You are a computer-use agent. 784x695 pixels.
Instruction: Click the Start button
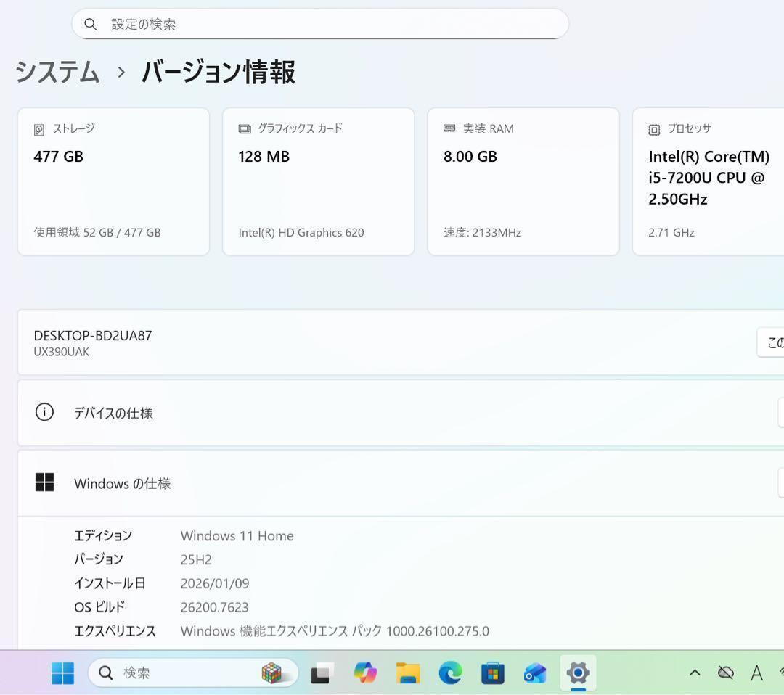coord(62,673)
